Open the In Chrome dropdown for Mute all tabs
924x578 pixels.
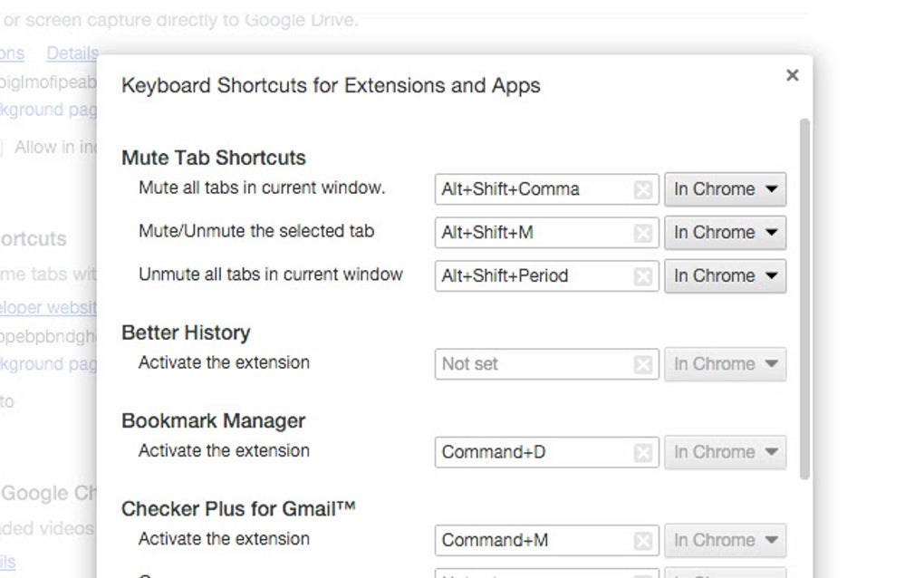coord(725,188)
